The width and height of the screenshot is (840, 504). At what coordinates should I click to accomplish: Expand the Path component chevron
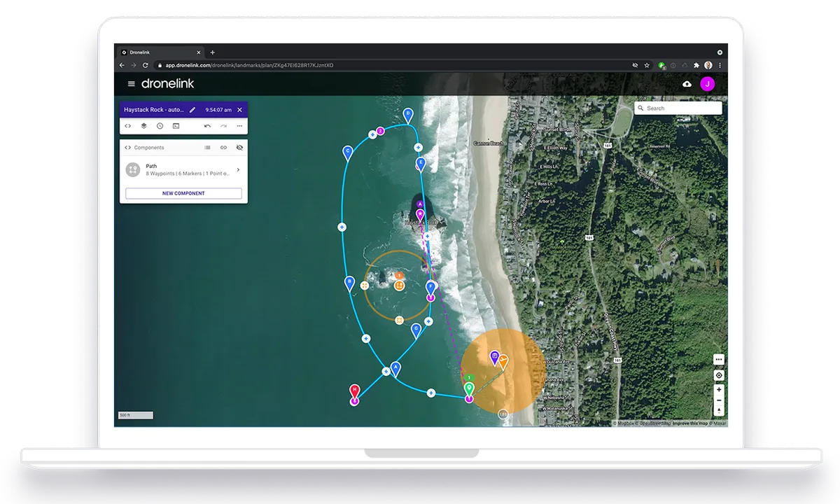(238, 169)
